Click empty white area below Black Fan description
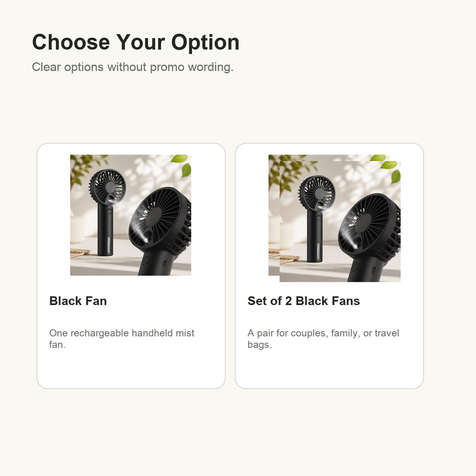This screenshot has width=476, height=476. 131,369
